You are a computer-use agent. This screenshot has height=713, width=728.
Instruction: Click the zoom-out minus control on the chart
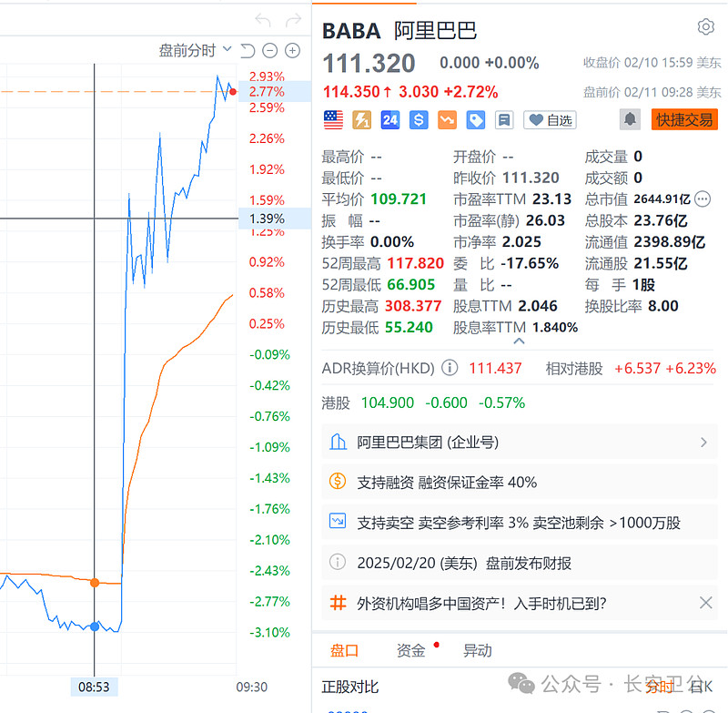(268, 51)
